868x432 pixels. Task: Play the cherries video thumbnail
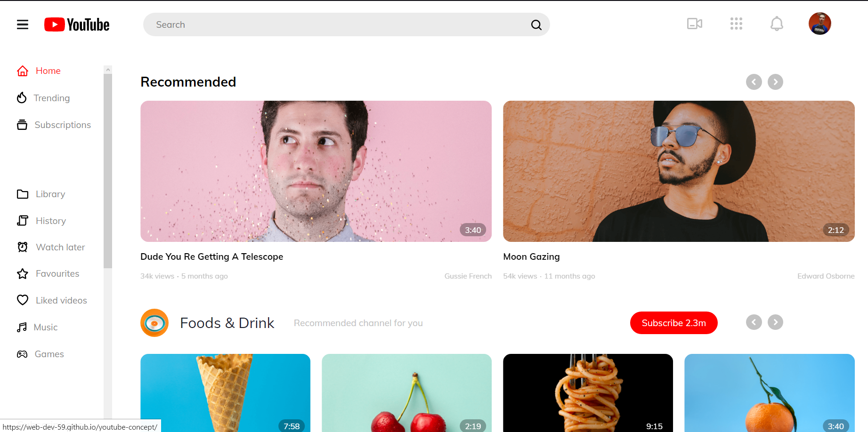(x=406, y=393)
